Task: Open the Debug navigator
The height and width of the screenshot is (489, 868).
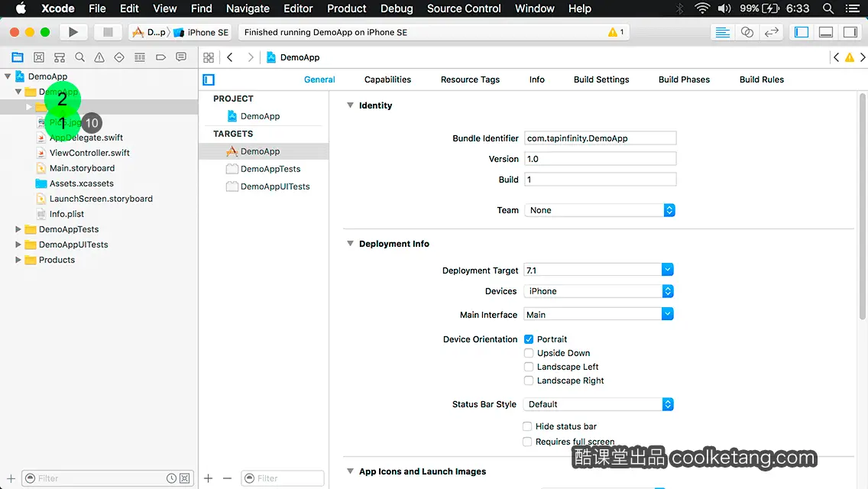Action: pyautogui.click(x=140, y=57)
